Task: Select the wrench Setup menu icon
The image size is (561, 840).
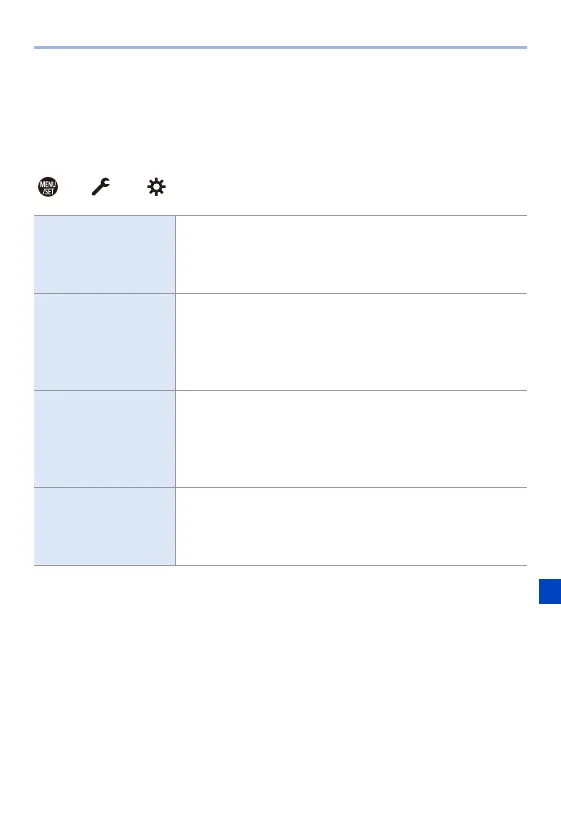Action: (x=101, y=186)
